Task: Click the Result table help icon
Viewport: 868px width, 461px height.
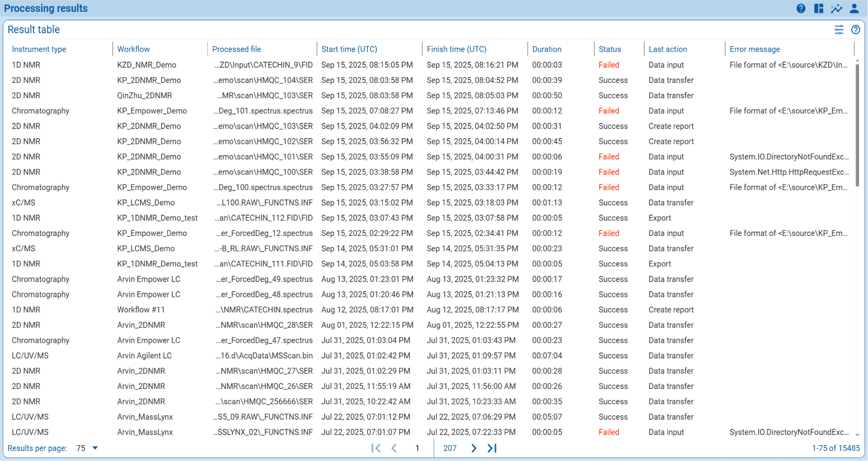Action: coord(856,30)
